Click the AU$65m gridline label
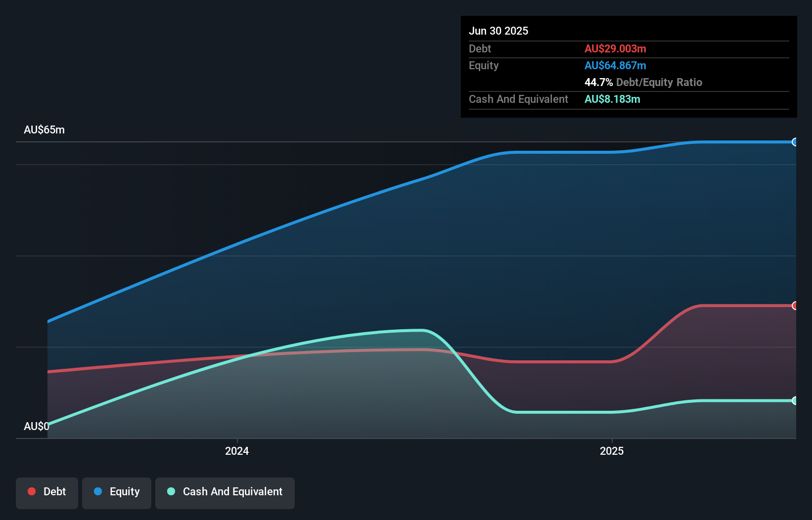812x520 pixels. [x=44, y=130]
